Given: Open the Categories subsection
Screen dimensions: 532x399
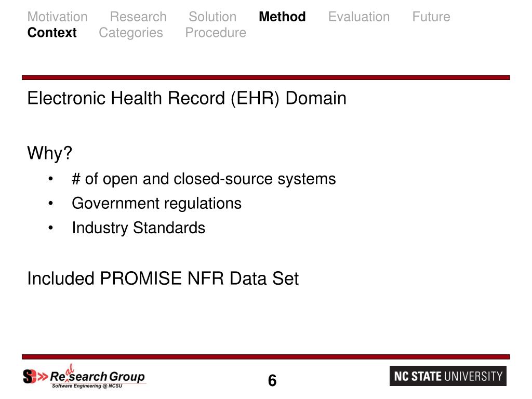Looking at the screenshot, I should (x=130, y=33).
